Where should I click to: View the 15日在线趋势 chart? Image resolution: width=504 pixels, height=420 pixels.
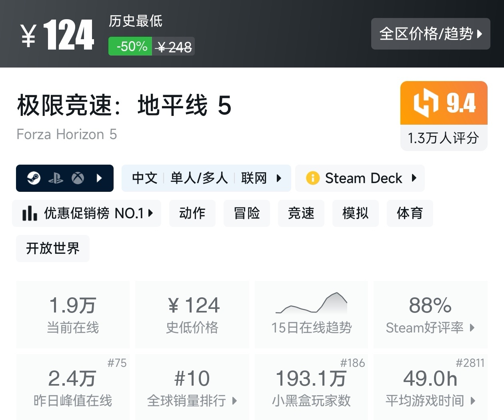pos(311,315)
